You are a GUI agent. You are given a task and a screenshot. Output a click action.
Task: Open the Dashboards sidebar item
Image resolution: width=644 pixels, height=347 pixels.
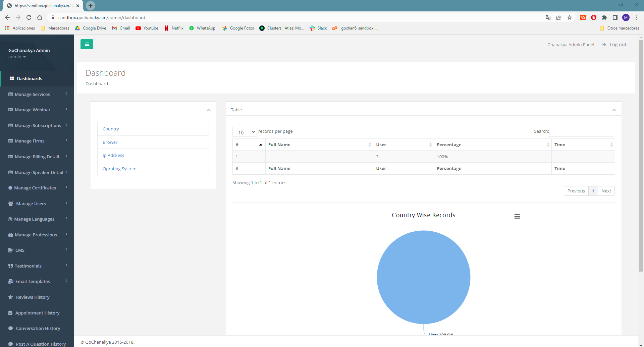click(37, 78)
